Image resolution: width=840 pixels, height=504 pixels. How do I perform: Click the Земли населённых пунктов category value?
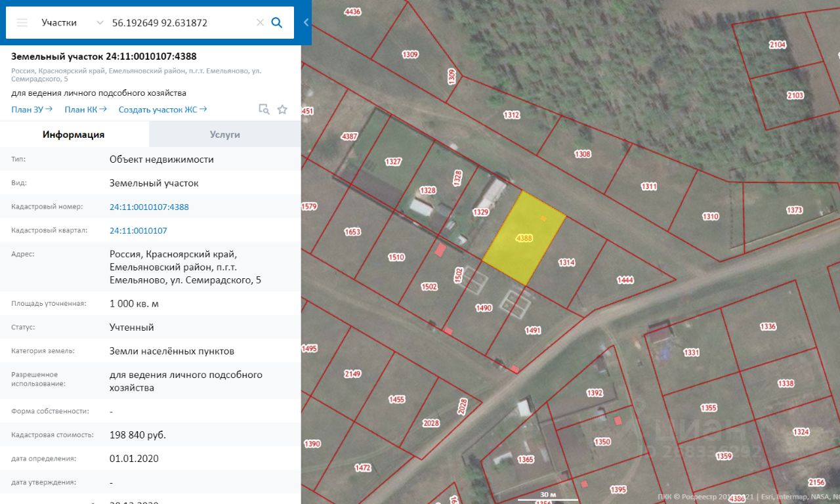tap(172, 351)
